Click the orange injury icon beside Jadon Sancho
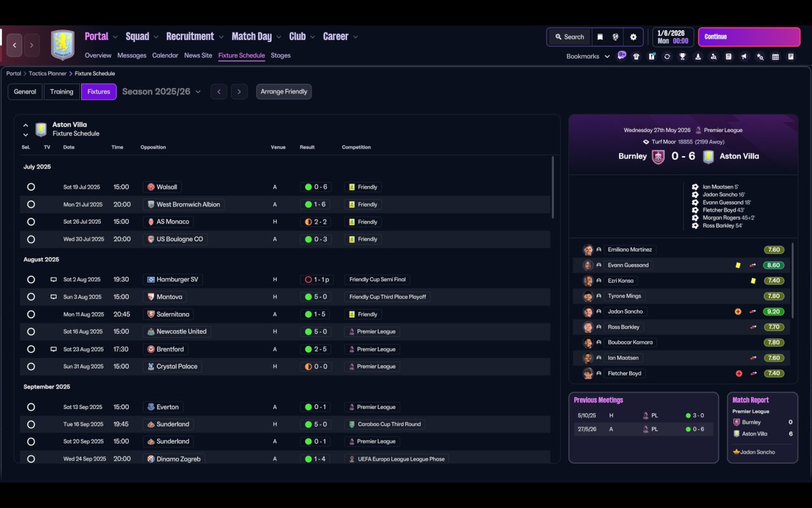The width and height of the screenshot is (812, 508). click(x=738, y=312)
